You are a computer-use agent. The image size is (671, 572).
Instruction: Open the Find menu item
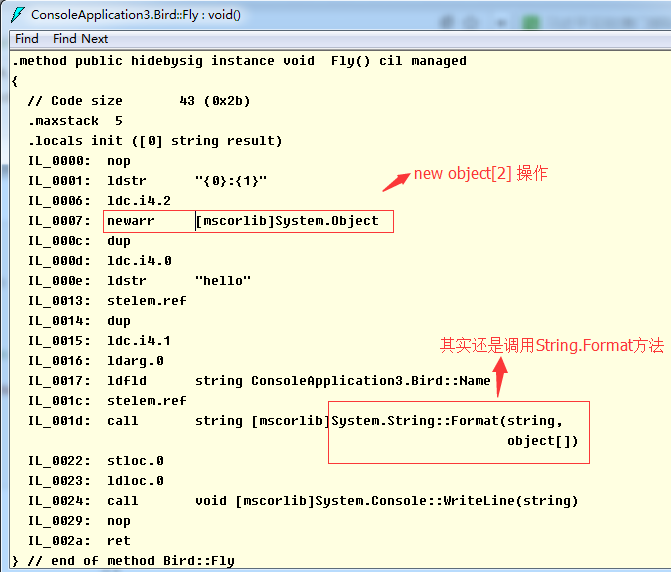click(27, 39)
